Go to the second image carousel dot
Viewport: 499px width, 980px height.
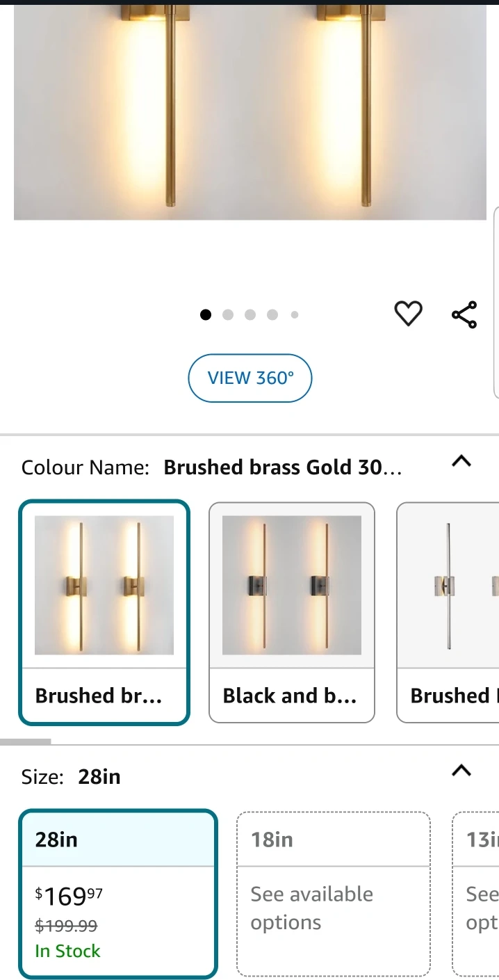[x=228, y=315]
